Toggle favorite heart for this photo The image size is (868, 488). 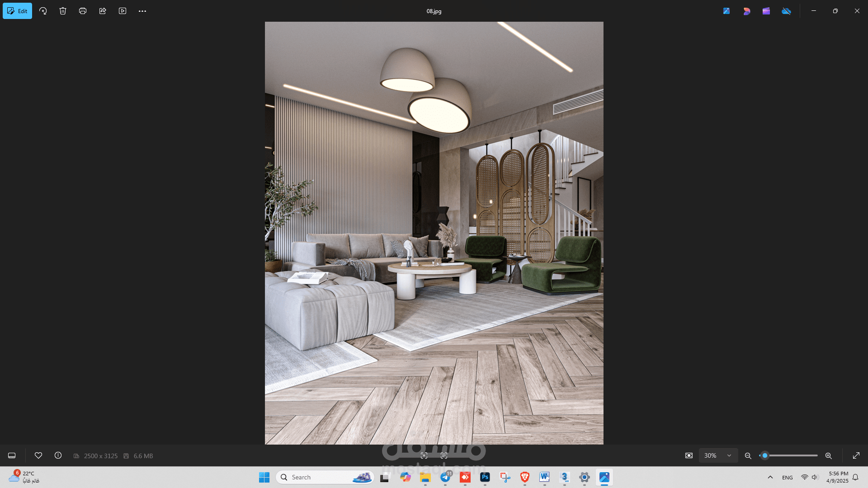pos(38,455)
